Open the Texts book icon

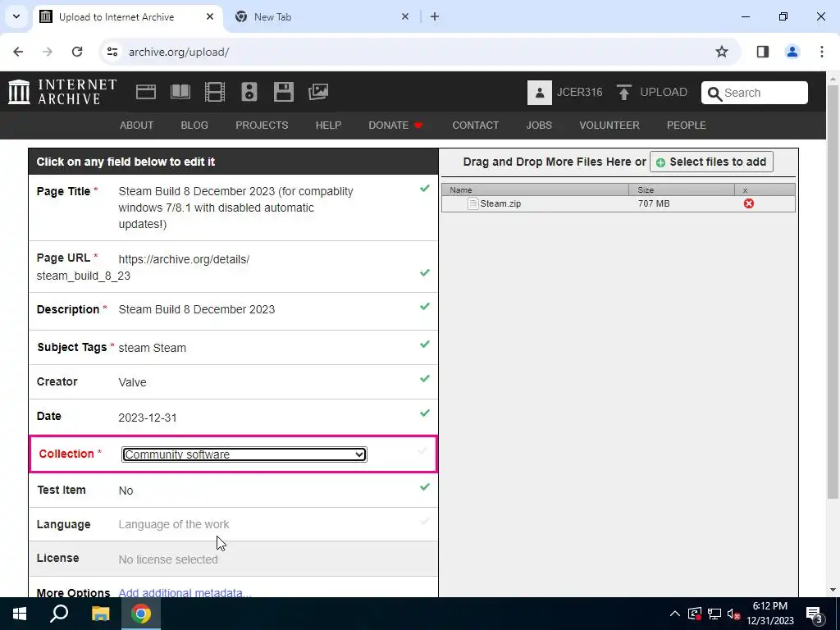click(x=180, y=92)
